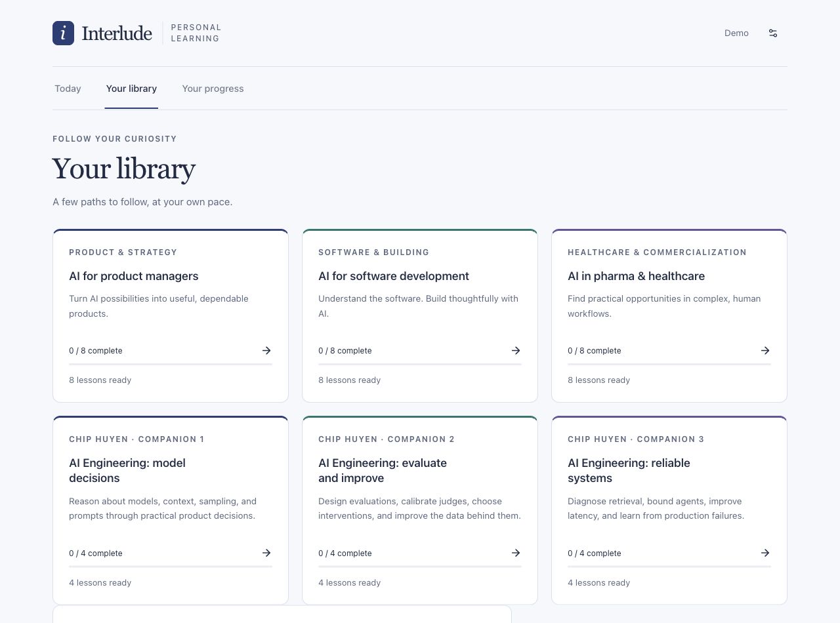This screenshot has height=623, width=840.
Task: Click "0 / 8 complete" in AI for product managers
Action: [x=96, y=351]
